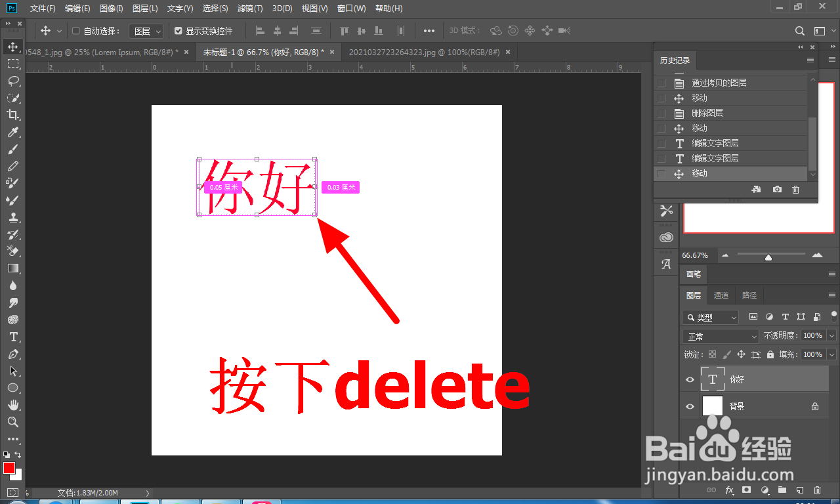Select the Path Selection tool

tap(12, 371)
